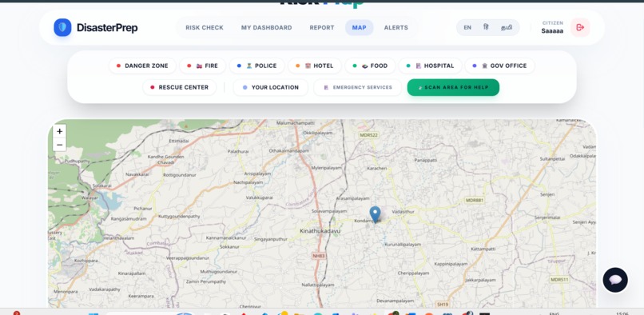The image size is (644, 315).
Task: Click the Citizen Saaaaa user label
Action: pos(552,27)
